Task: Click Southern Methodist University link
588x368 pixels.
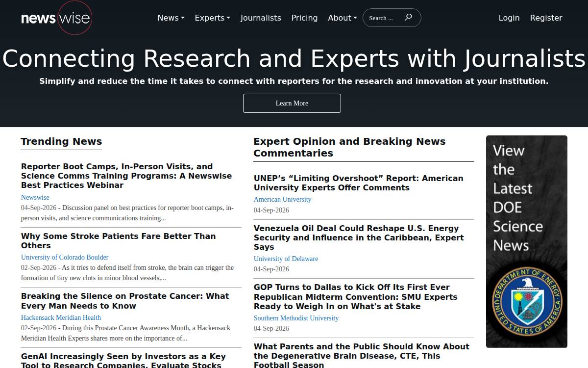Action: click(x=296, y=318)
